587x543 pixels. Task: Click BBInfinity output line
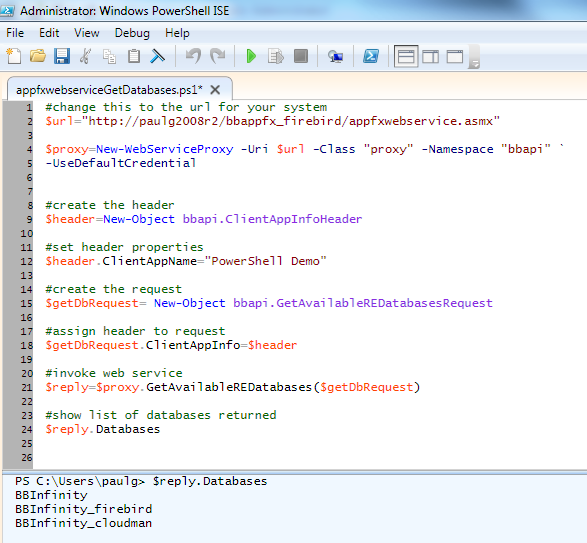click(51, 495)
